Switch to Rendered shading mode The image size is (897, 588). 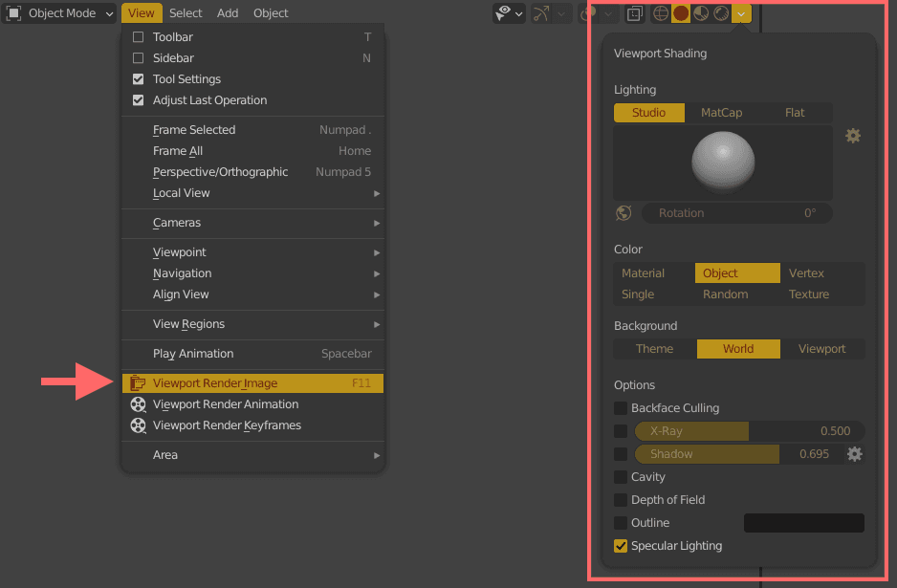point(721,13)
